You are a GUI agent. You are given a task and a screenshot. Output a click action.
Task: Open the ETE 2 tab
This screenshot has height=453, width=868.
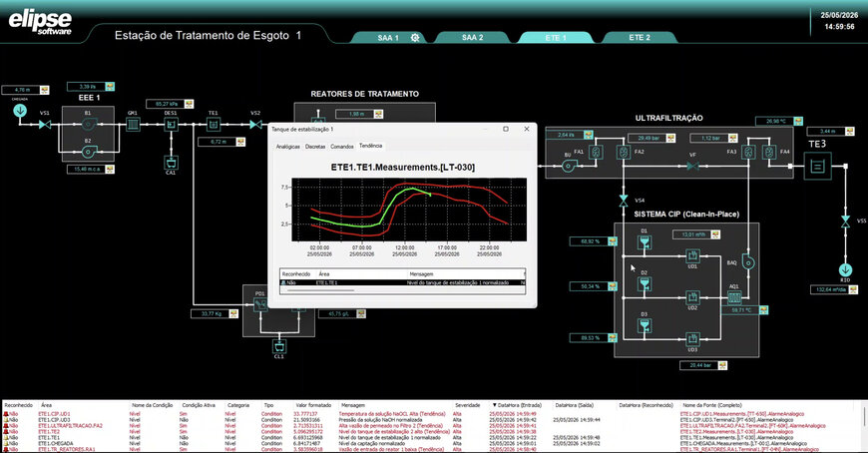click(x=640, y=38)
